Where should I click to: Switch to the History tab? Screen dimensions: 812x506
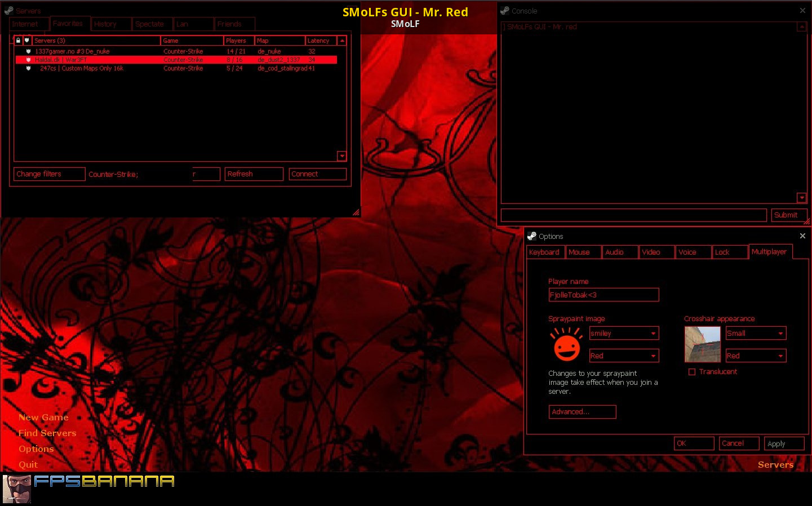(x=111, y=24)
